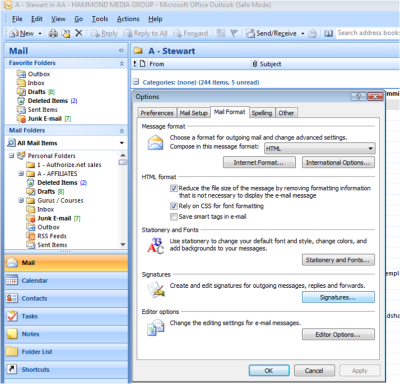Viewport: 400px width, 384px height.
Task: Expand the A - AFFILIATES folder
Action: [21, 173]
